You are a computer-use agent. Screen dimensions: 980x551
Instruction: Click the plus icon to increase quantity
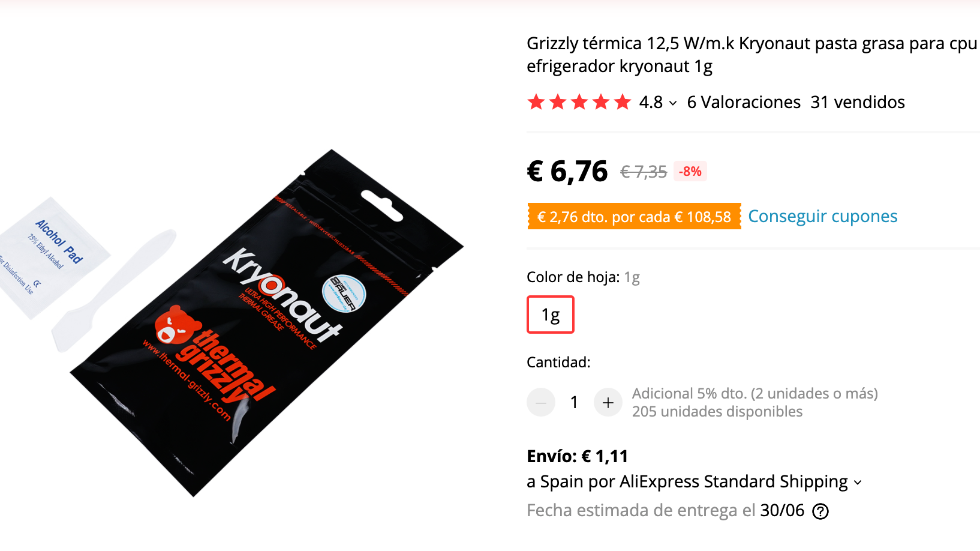click(x=608, y=402)
